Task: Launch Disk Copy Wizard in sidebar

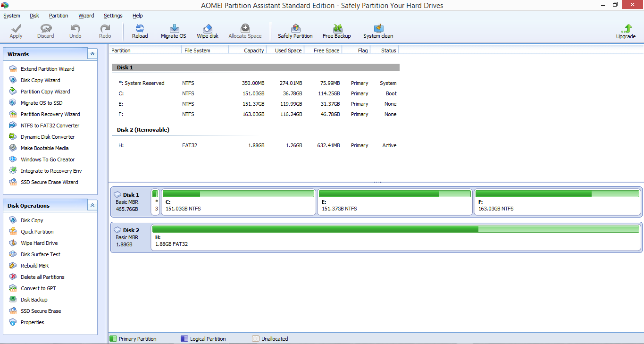Action: 34,80
